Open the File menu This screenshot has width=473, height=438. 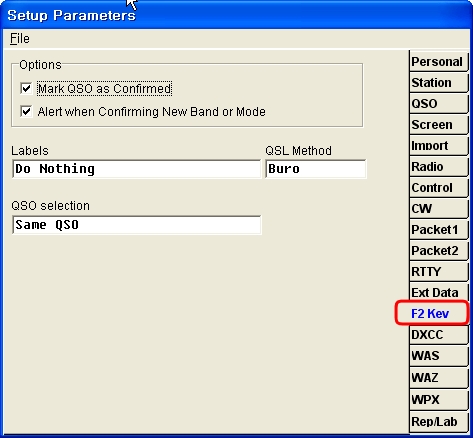20,39
